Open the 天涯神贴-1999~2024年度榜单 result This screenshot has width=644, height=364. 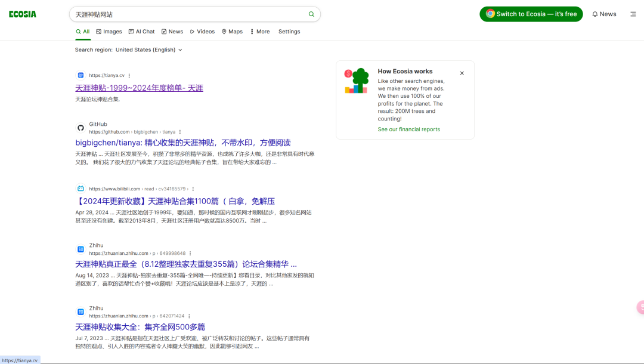coord(139,88)
